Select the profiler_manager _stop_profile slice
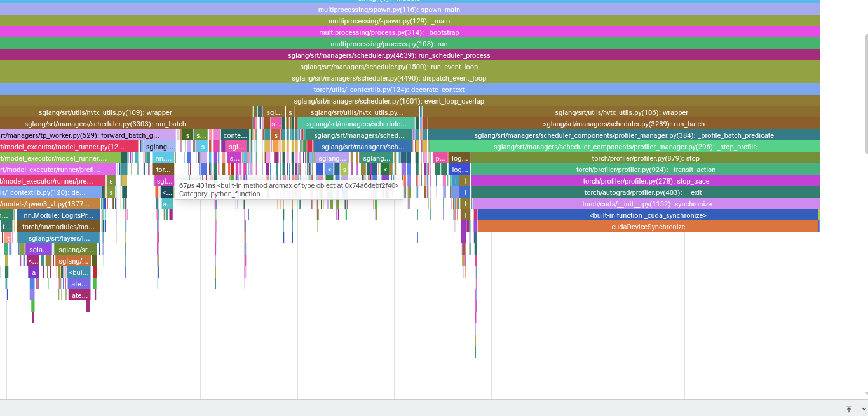The height and width of the screenshot is (416, 868). [x=625, y=147]
